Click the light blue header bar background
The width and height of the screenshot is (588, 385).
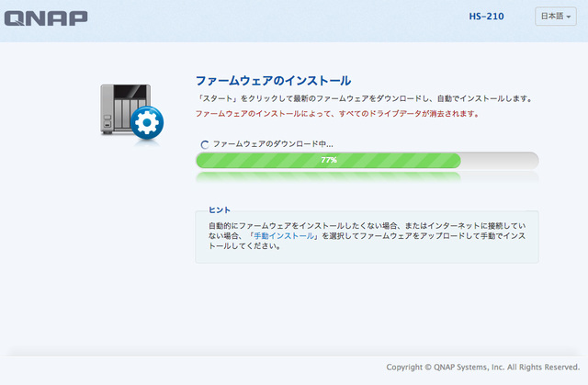pos(276,18)
